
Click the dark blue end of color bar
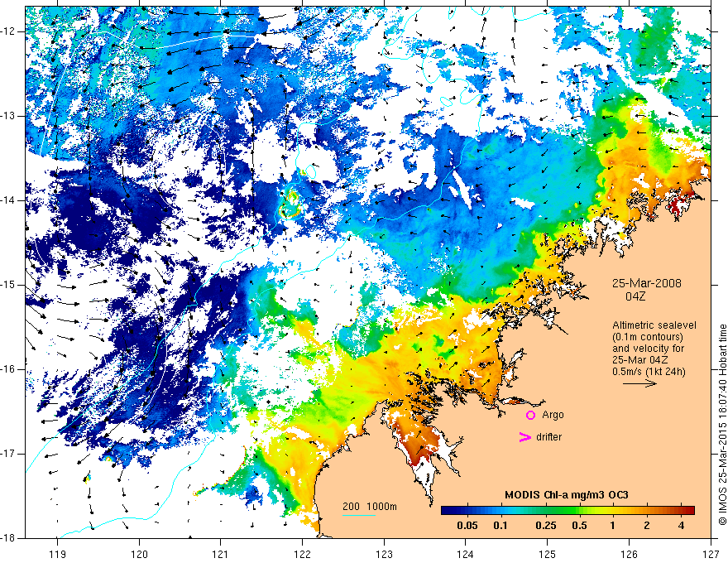pyautogui.click(x=446, y=511)
